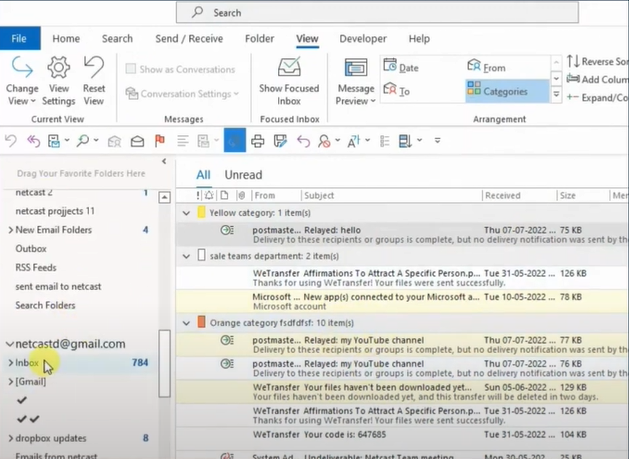Expand the Inbox folder arrow
The width and height of the screenshot is (629, 459).
pyautogui.click(x=10, y=363)
